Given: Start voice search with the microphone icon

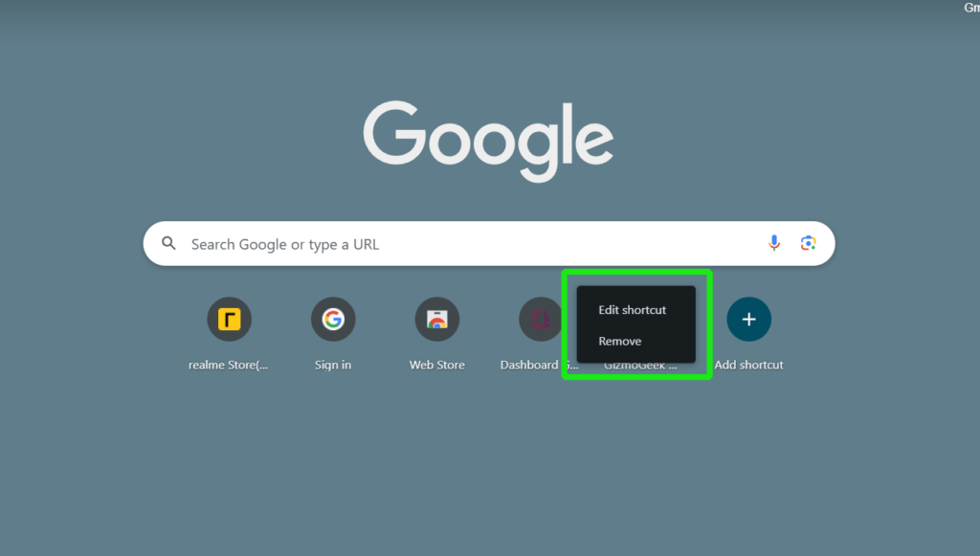Looking at the screenshot, I should [773, 243].
